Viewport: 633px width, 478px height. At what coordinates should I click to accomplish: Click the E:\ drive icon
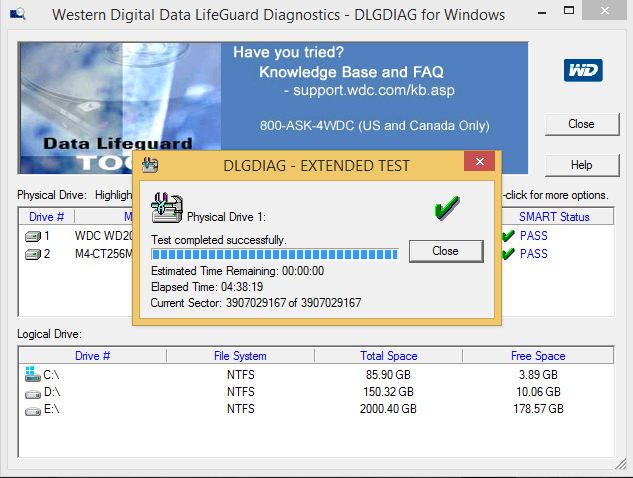[33, 411]
